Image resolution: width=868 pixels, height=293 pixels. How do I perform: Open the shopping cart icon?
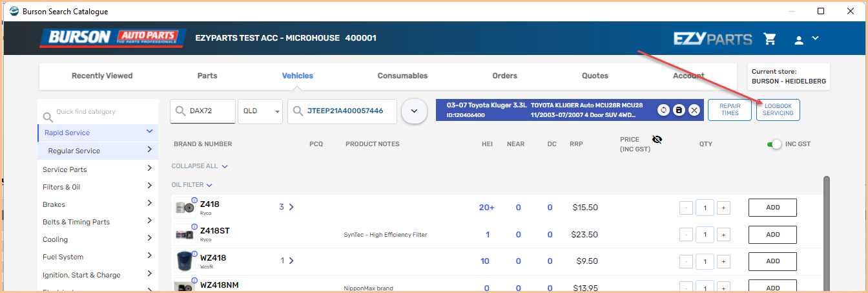coord(769,39)
